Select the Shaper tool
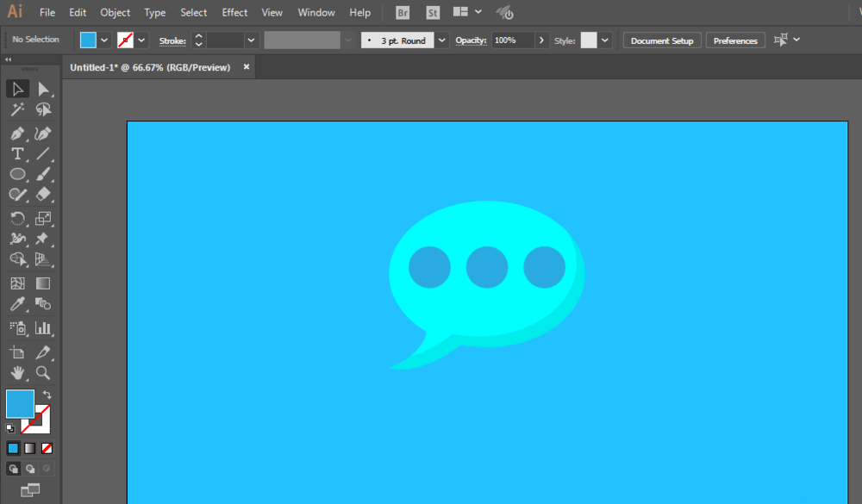862x504 pixels. point(17,195)
